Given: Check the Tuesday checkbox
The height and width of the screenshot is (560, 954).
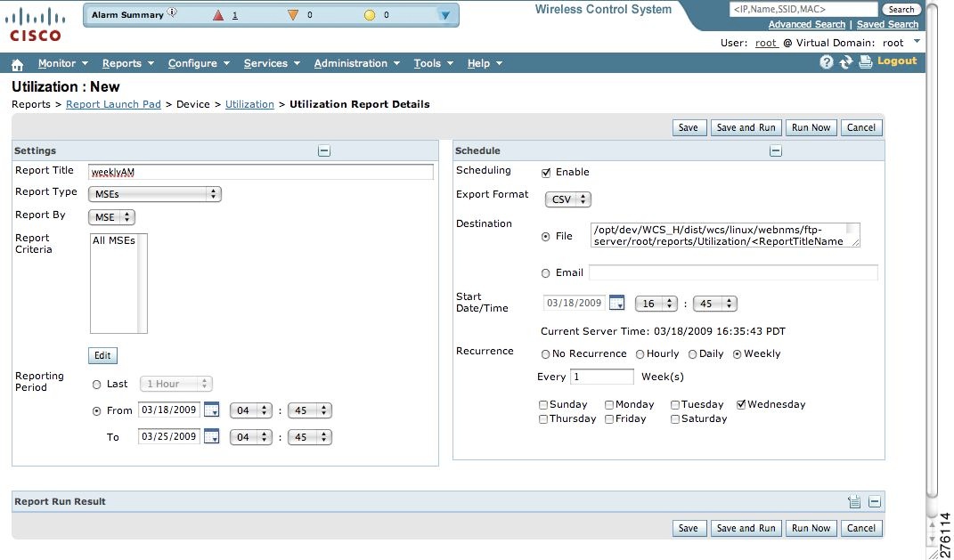Looking at the screenshot, I should [x=674, y=405].
